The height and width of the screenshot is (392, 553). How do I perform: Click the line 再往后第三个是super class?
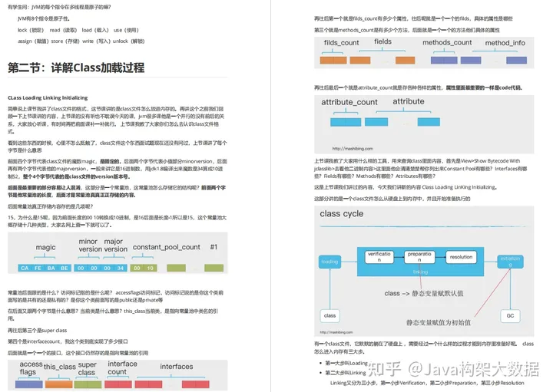click(38, 331)
